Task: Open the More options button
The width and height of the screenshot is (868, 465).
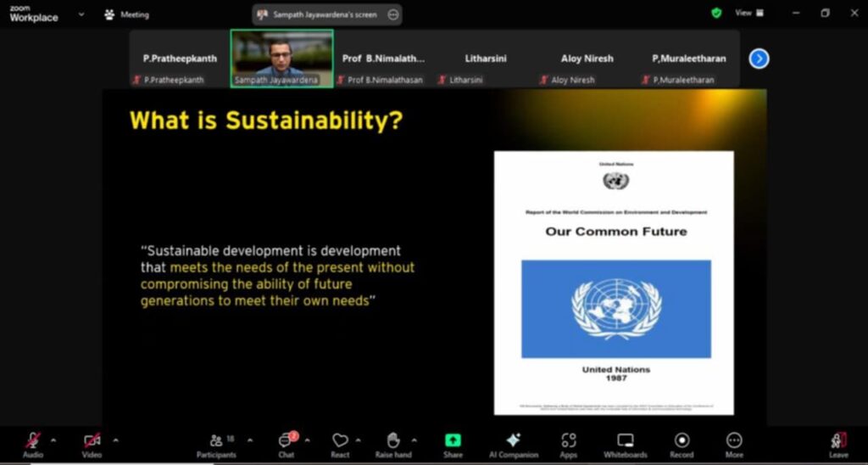Action: click(x=734, y=445)
